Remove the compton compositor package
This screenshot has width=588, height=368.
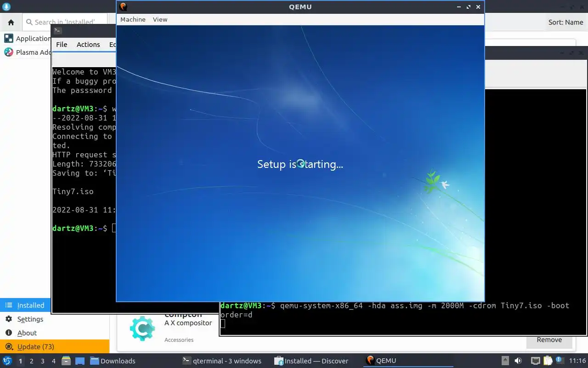(549, 340)
